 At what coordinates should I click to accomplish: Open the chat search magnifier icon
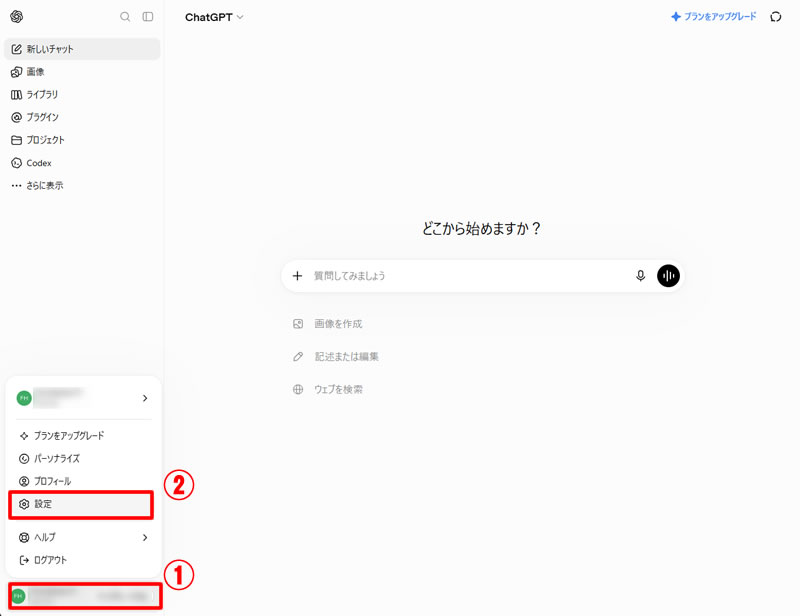click(124, 17)
